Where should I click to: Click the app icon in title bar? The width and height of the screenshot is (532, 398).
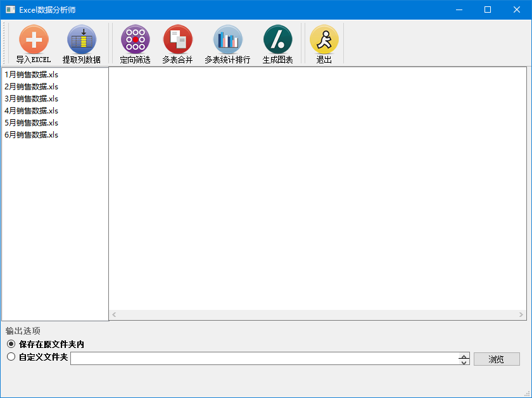11,10
